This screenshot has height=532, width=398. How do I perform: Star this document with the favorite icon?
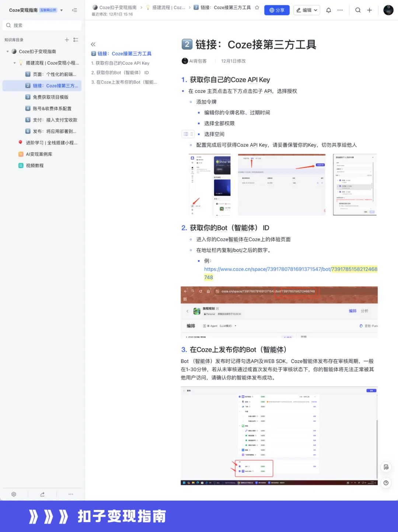[x=257, y=7]
